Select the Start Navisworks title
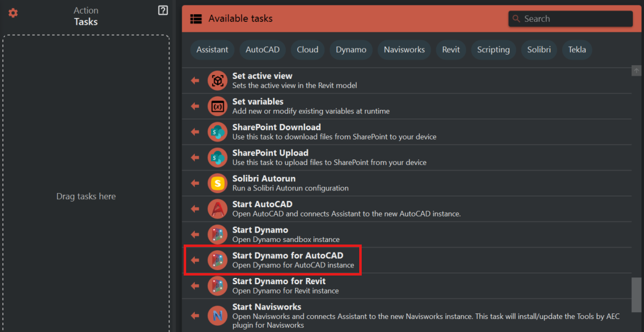 click(x=267, y=307)
